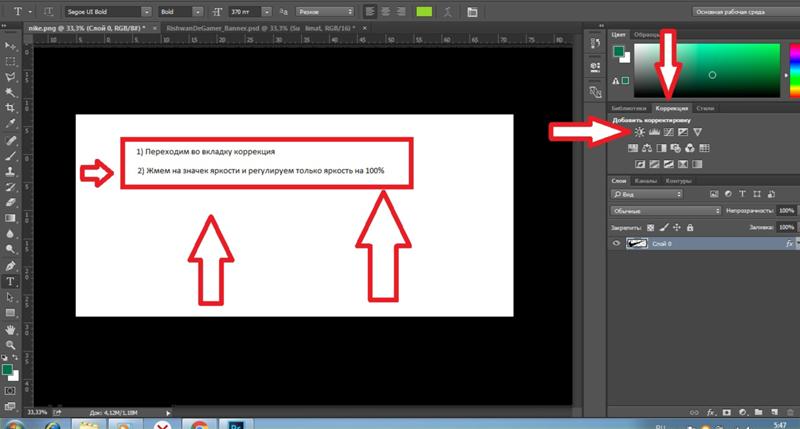Center-align text in the options bar
Screen dimensions: 800x429
point(386,11)
